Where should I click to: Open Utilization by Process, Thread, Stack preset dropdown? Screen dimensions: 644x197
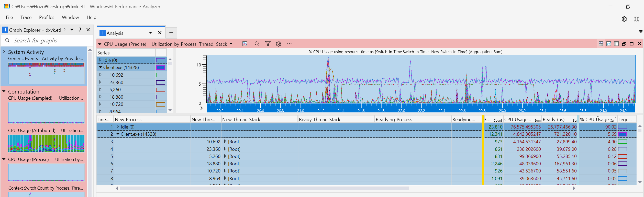(231, 44)
